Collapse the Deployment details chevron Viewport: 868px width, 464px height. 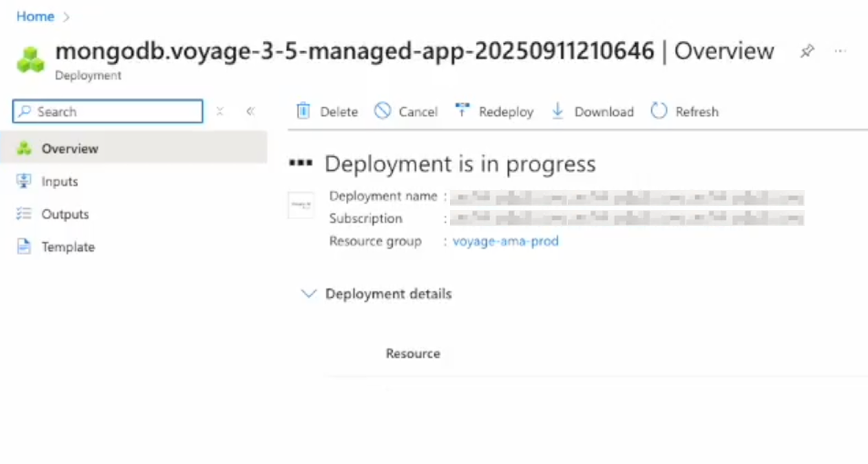click(x=310, y=294)
